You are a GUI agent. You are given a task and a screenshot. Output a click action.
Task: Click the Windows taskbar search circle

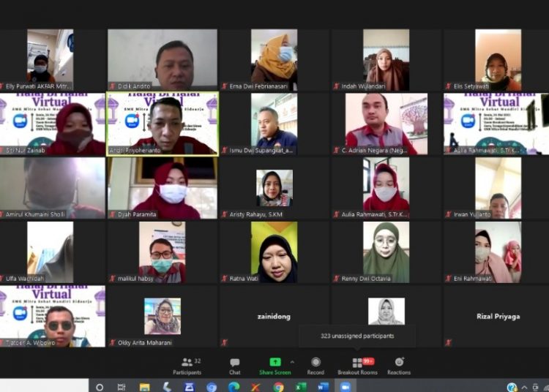[100, 386]
